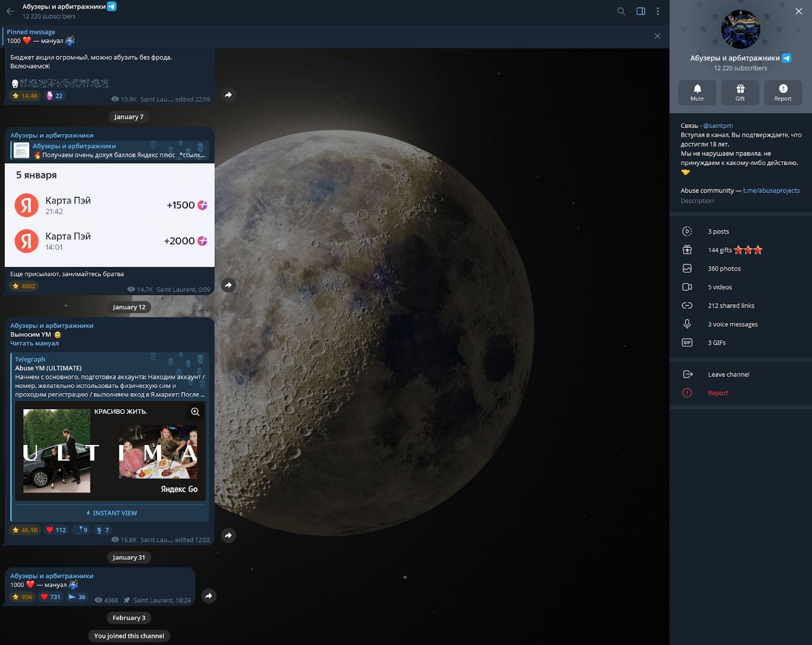Viewport: 812px width, 645px height.
Task: Open search in channel
Action: click(621, 11)
